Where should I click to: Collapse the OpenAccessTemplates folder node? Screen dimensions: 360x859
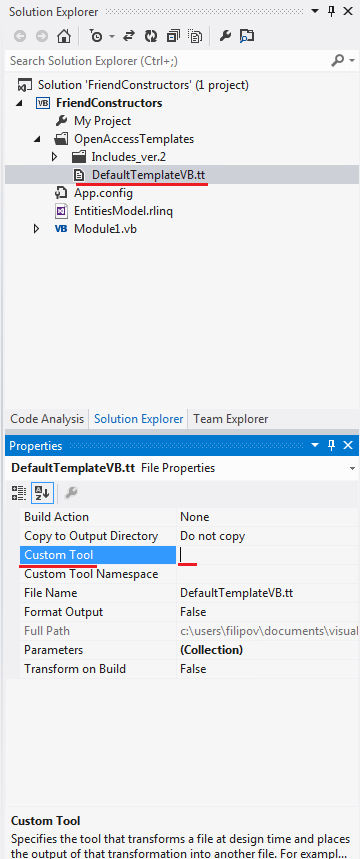coord(37,139)
